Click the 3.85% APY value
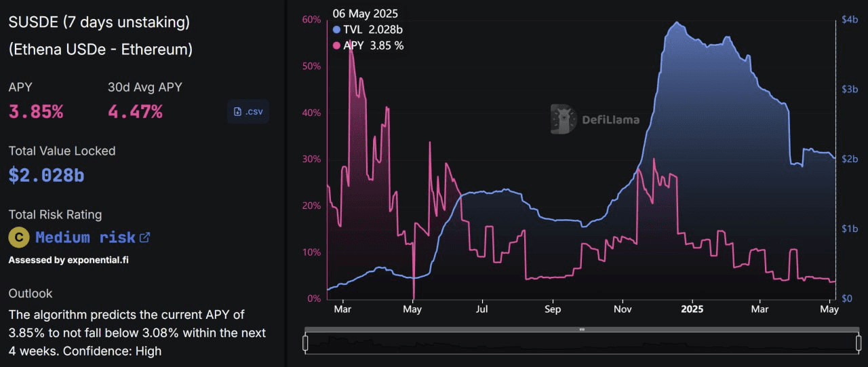868x367 pixels. click(36, 112)
